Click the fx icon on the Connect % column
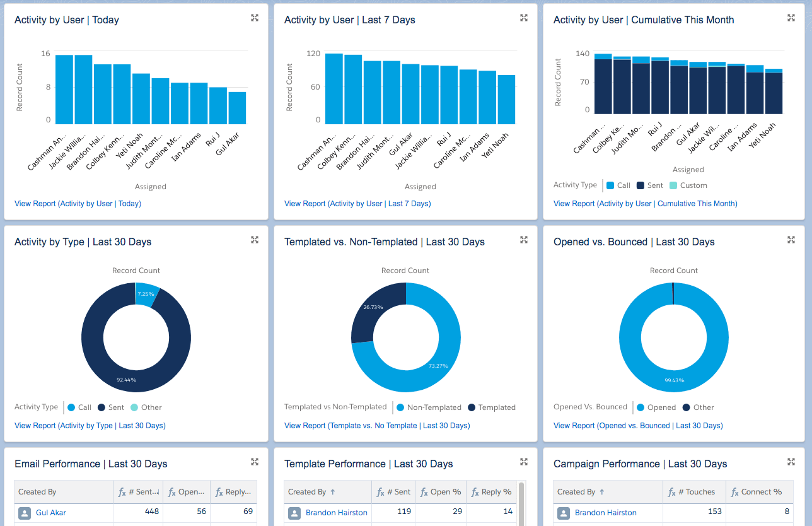Screen dimensions: 812x526 tap(735, 491)
